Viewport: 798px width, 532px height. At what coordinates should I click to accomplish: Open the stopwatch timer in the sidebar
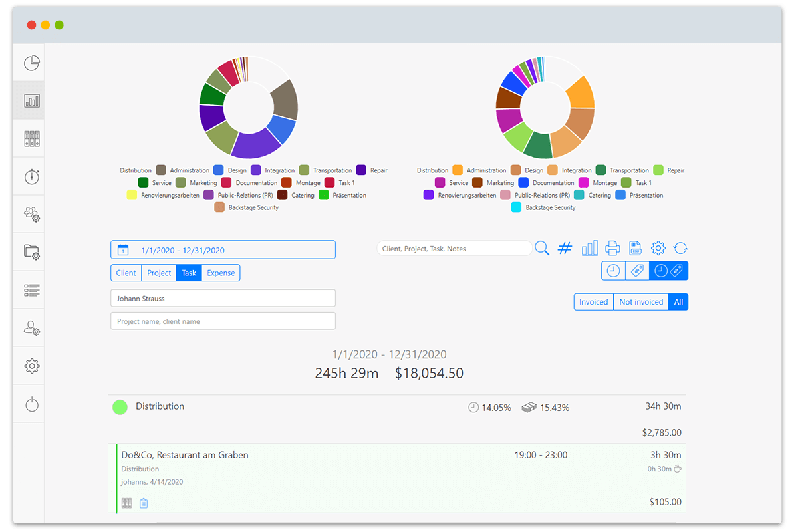32,176
